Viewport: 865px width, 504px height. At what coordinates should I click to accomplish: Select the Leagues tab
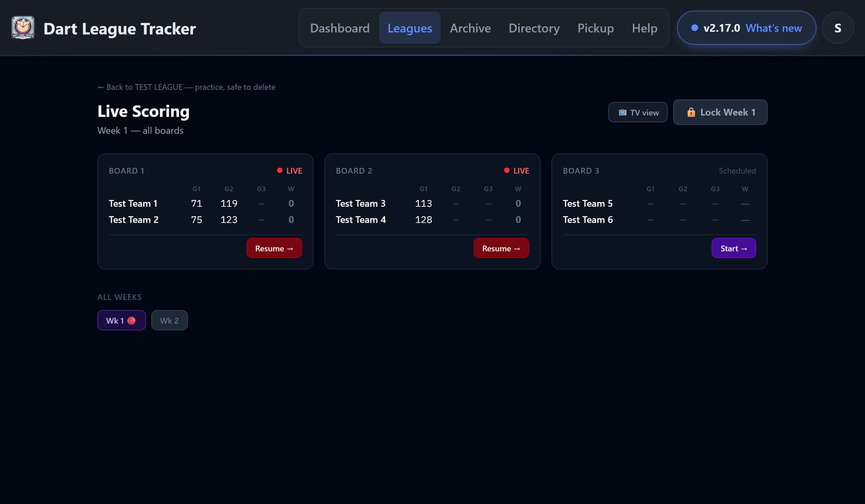tap(410, 28)
